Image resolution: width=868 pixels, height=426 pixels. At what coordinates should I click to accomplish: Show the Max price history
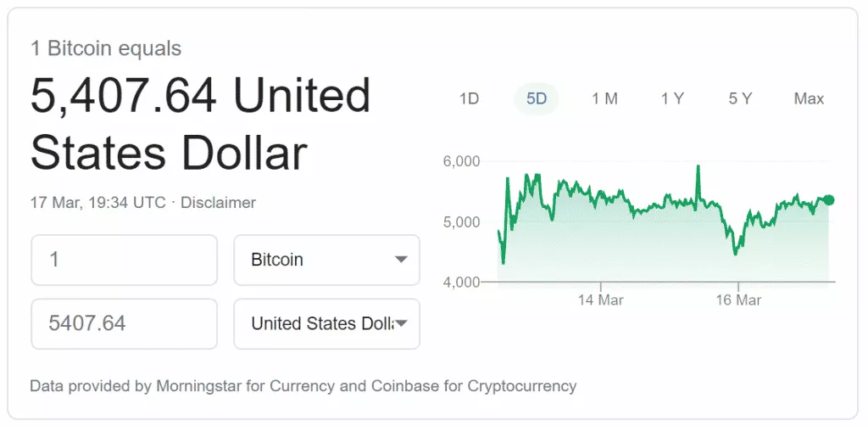[x=809, y=98]
